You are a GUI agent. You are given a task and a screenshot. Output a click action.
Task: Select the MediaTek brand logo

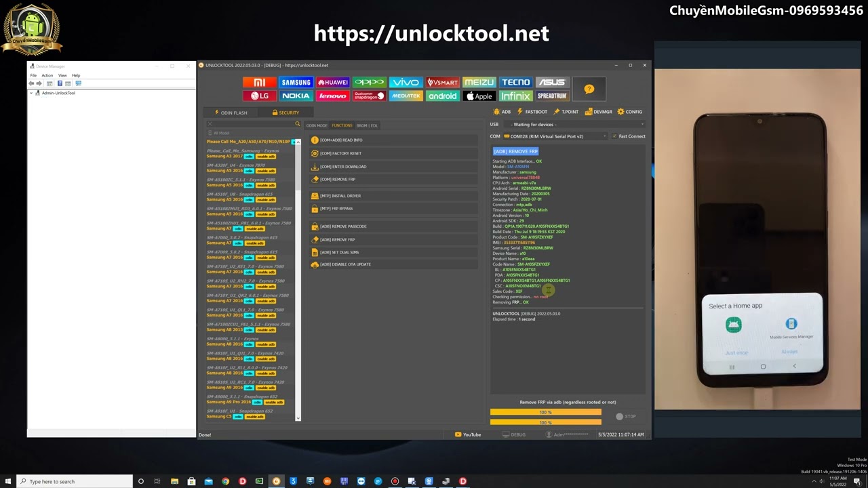click(x=406, y=96)
